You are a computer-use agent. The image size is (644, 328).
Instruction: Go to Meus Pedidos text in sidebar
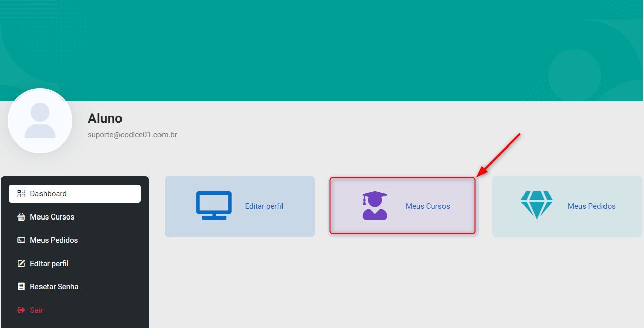pos(54,240)
